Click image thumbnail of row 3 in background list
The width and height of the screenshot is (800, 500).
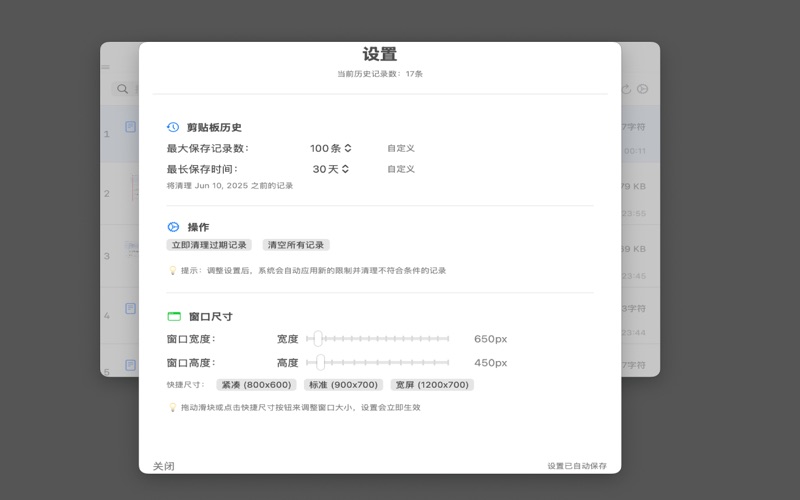tap(132, 249)
